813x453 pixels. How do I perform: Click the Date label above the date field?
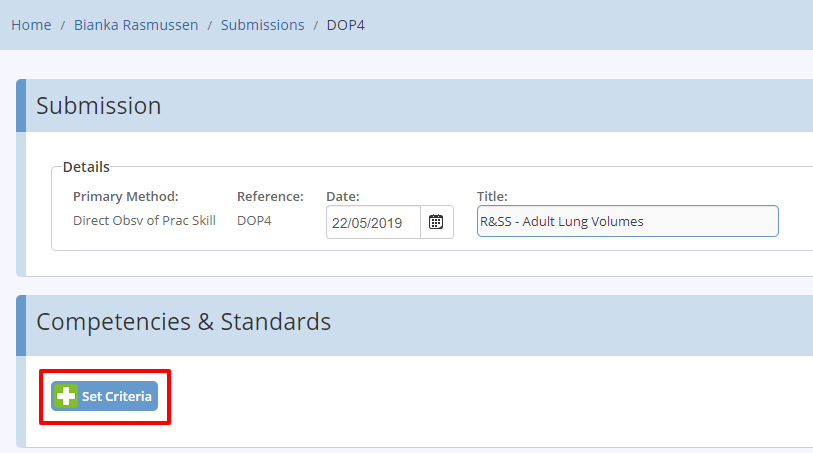pyautogui.click(x=343, y=196)
